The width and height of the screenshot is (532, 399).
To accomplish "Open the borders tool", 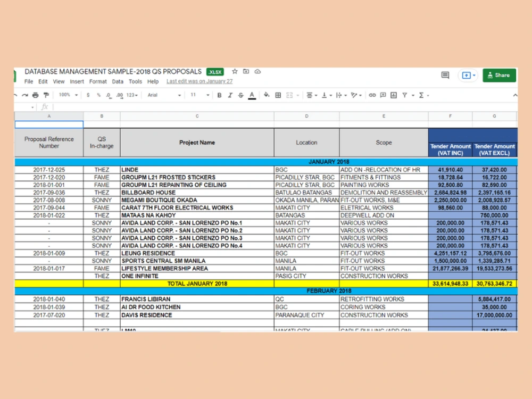I will coord(278,95).
